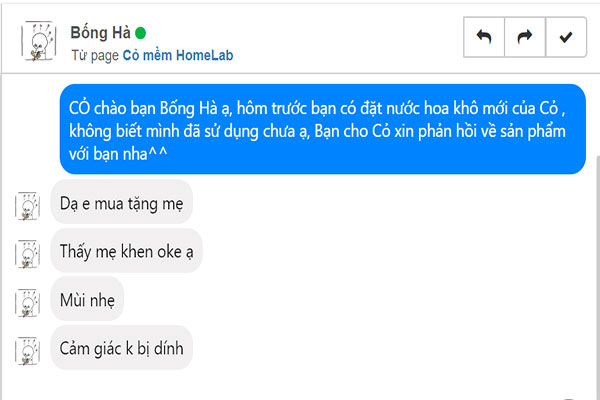Click the Bống Hà contact name
The image size is (600, 400).
coord(100,33)
